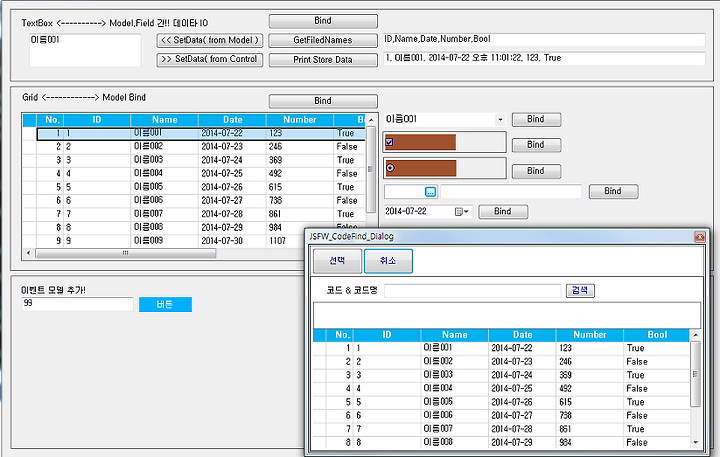The width and height of the screenshot is (720, 457).
Task: Select 이름006 cell in dialog grid
Action: coord(455,415)
